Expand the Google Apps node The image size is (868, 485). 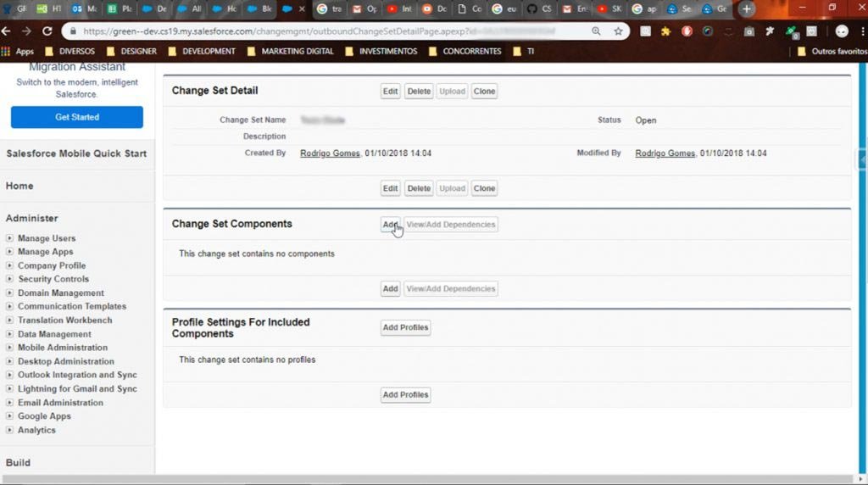pos(9,415)
